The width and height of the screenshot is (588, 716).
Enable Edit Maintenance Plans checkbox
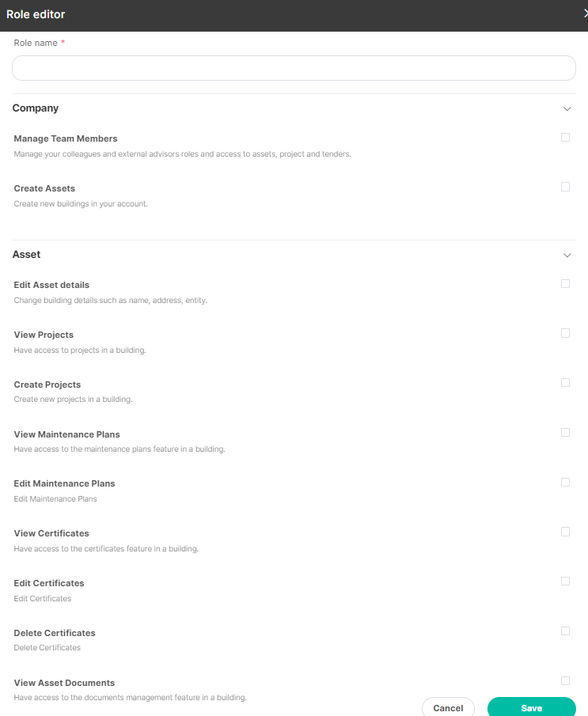click(565, 482)
